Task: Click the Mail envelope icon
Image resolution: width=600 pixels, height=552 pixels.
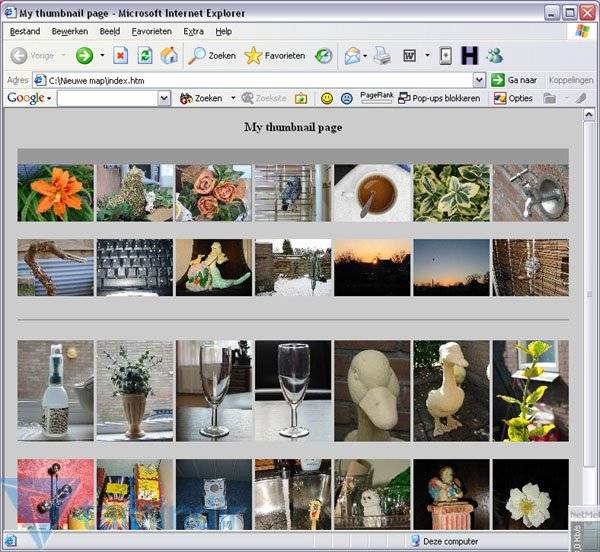Action: tap(352, 56)
